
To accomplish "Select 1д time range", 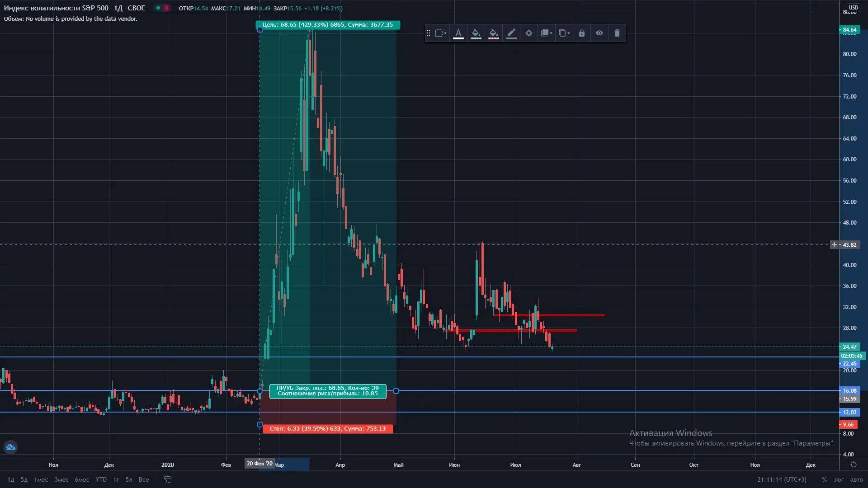I will 11,479.
